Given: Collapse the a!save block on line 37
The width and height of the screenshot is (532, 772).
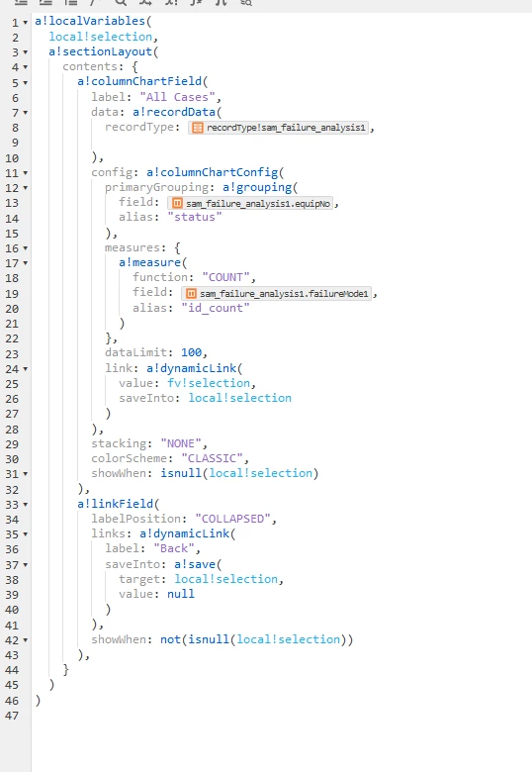Looking at the screenshot, I should pyautogui.click(x=25, y=565).
